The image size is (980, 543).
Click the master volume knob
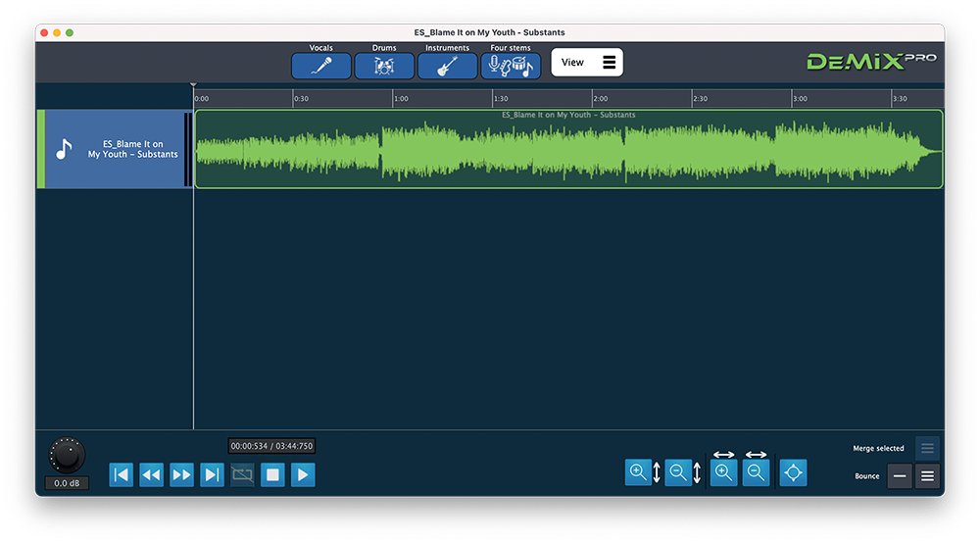(67, 455)
